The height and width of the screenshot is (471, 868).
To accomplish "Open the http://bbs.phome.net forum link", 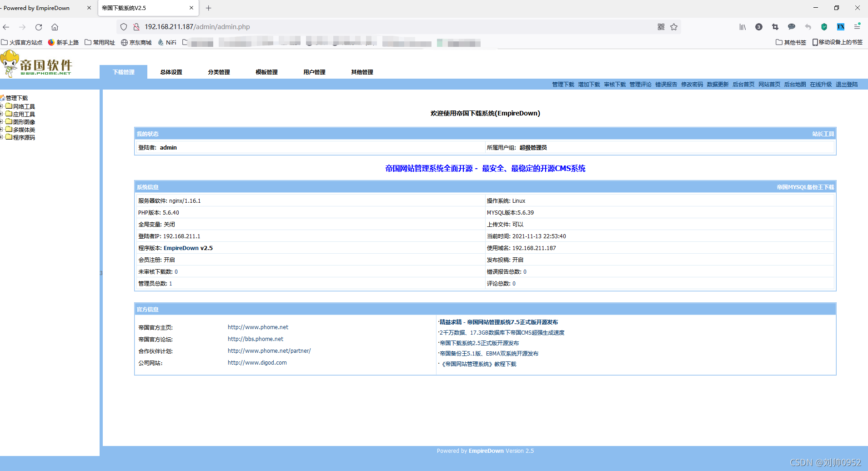I will [x=256, y=339].
